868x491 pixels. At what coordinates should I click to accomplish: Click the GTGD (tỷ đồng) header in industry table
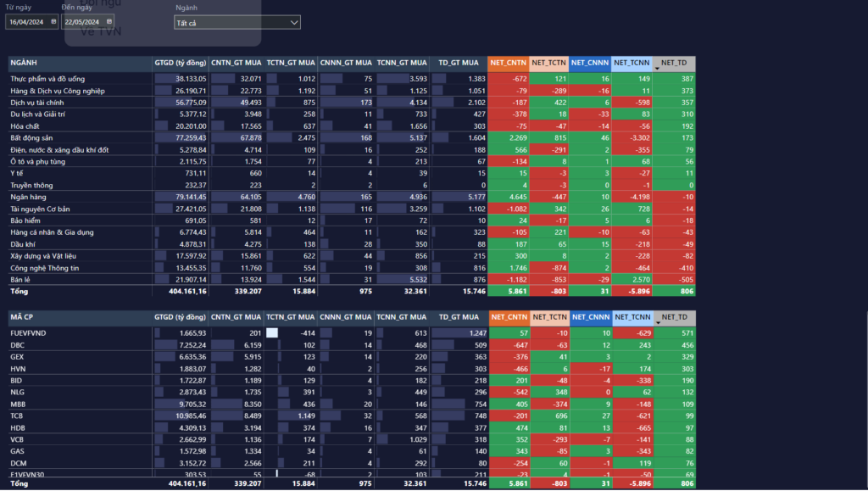(180, 64)
